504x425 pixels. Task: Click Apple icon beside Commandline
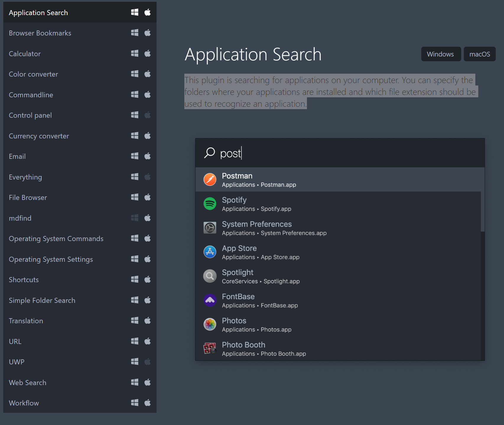coord(147,94)
